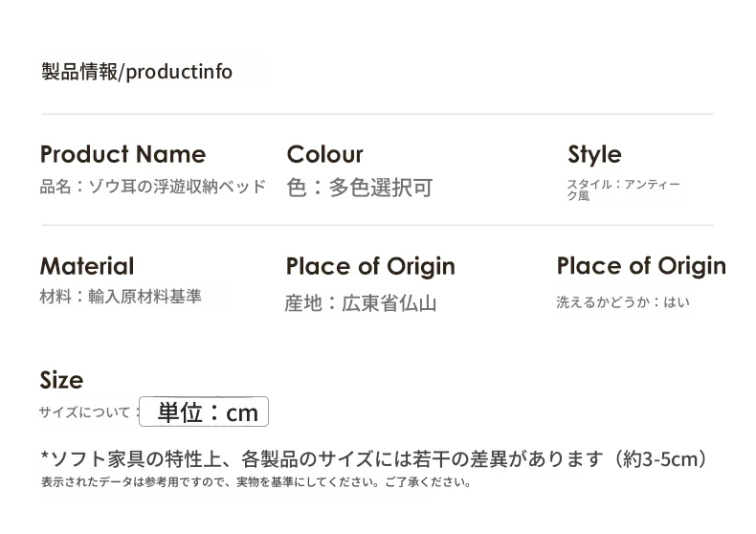This screenshot has height=534, width=756.
Task: Select the Colour heading
Action: [324, 154]
